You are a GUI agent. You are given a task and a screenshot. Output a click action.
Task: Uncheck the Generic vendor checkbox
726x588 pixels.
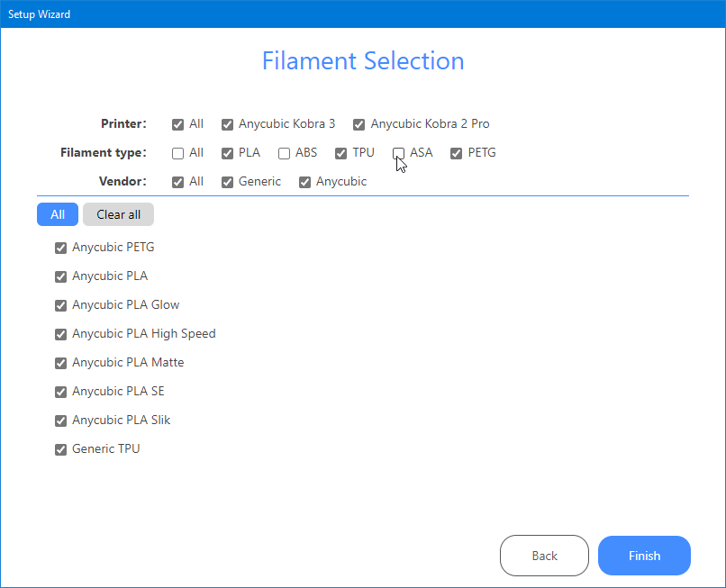pyautogui.click(x=228, y=182)
